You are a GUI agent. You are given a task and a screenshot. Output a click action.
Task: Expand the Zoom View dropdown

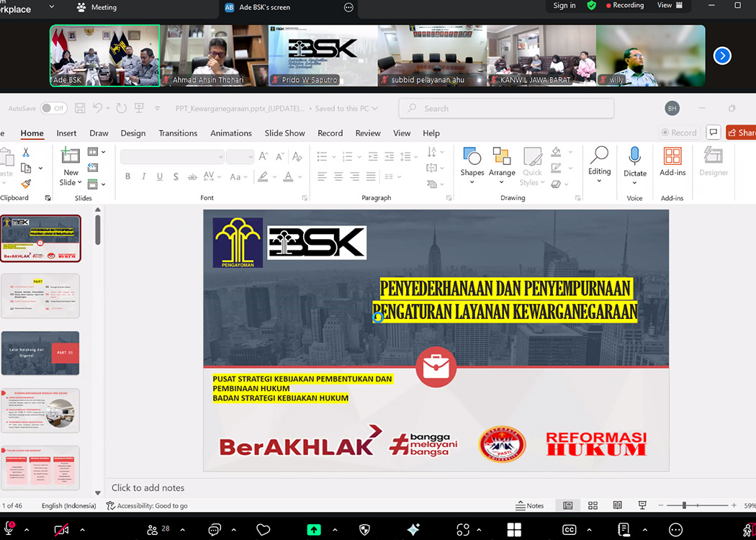pos(668,5)
